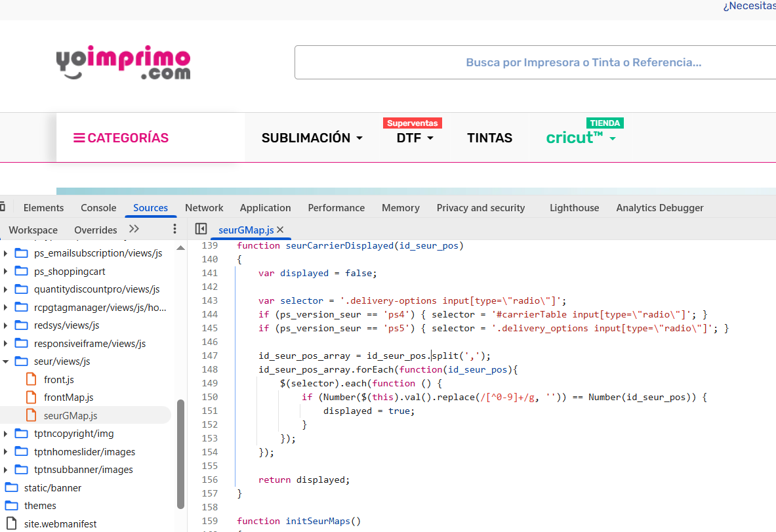Click the product search input field
This screenshot has width=776, height=532.
point(535,62)
